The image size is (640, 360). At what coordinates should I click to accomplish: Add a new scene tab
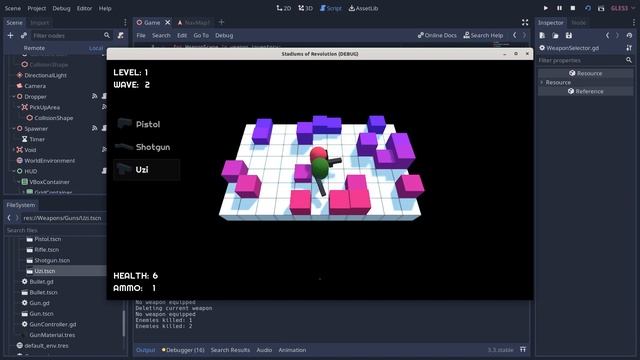221,22
